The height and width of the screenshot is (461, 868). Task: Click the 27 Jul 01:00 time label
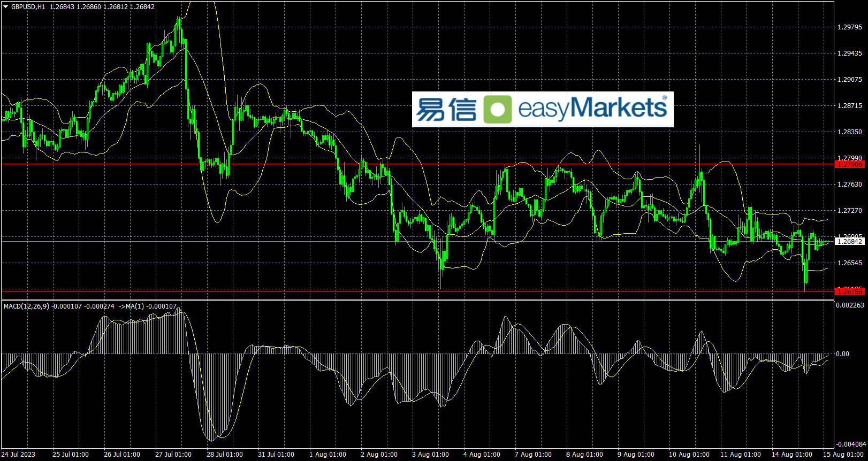[x=173, y=455]
